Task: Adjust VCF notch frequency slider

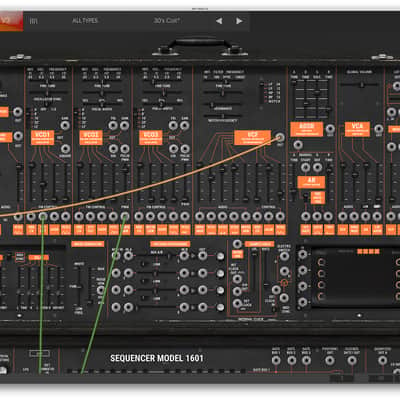Action: 223,116
